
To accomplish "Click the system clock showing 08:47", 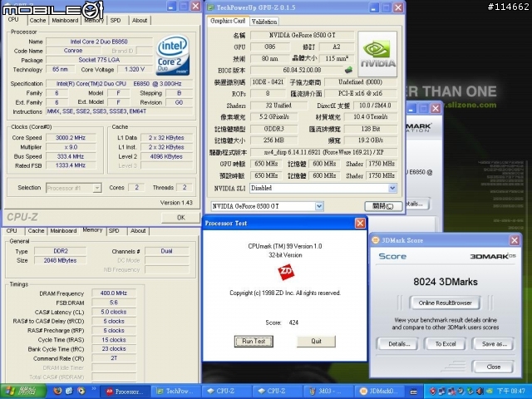I will click(511, 392).
